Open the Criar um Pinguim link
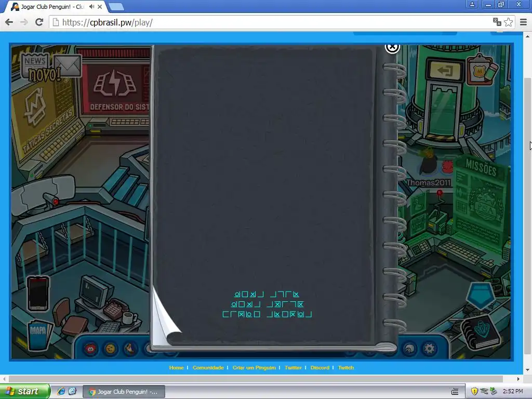Screen dimensions: 532x399 point(254,367)
